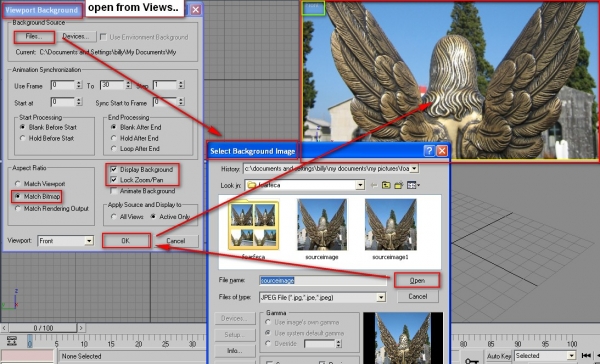The height and width of the screenshot is (364, 600).
Task: Click the help question mark on Select Background Image
Action: [429, 151]
